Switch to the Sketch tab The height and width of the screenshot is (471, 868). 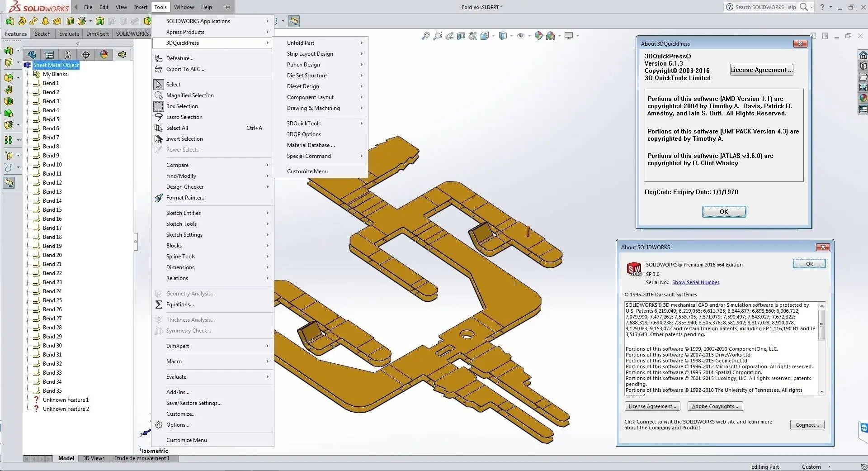(x=42, y=33)
